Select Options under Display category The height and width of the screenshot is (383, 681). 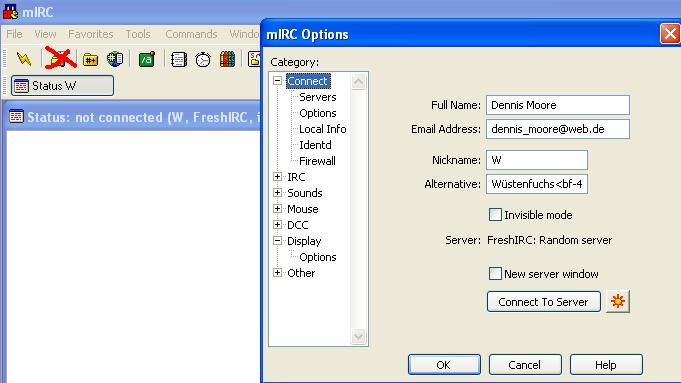[317, 257]
